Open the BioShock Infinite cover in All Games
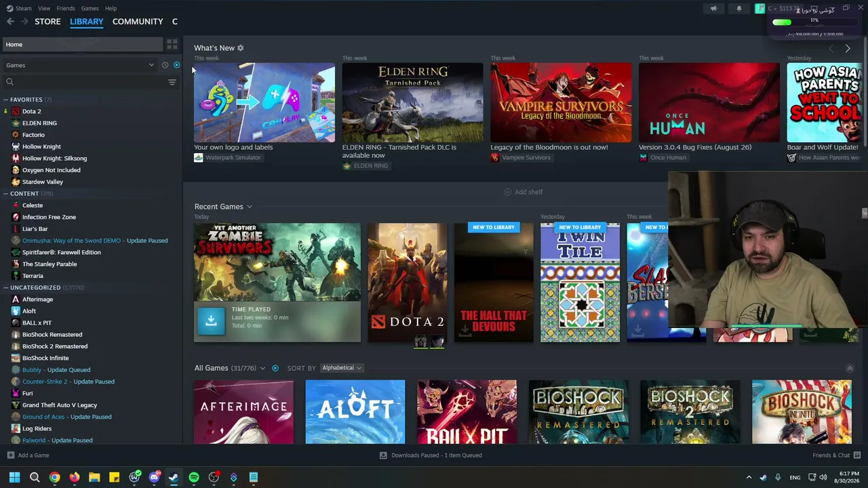This screenshot has height=488, width=868. tap(802, 412)
